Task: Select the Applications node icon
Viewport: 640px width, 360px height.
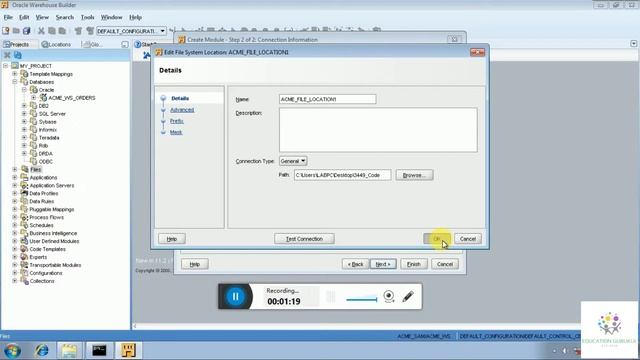Action: (x=24, y=177)
